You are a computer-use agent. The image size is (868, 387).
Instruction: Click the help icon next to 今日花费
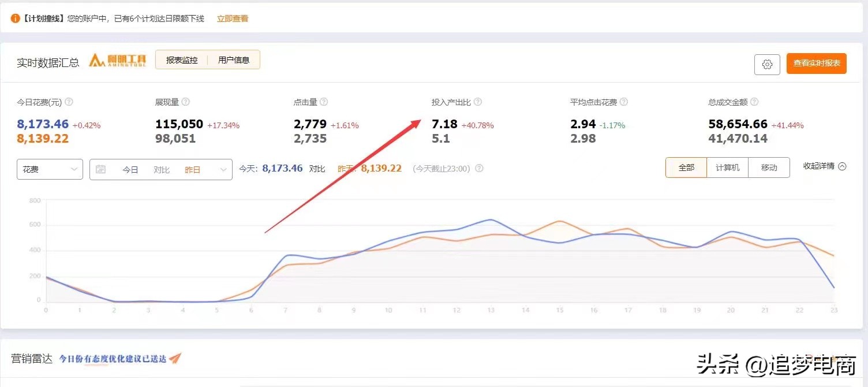pos(68,102)
